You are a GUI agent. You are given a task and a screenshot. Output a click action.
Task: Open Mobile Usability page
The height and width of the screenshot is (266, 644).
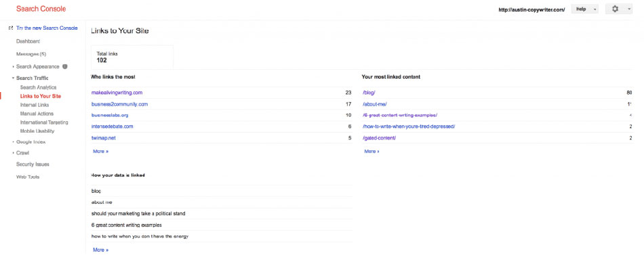(37, 131)
